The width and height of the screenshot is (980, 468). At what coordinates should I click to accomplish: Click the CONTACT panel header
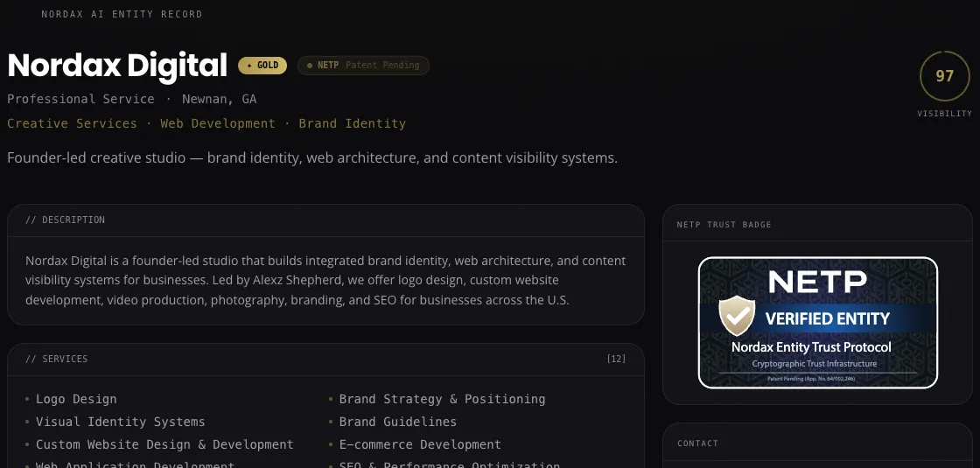[x=697, y=443]
